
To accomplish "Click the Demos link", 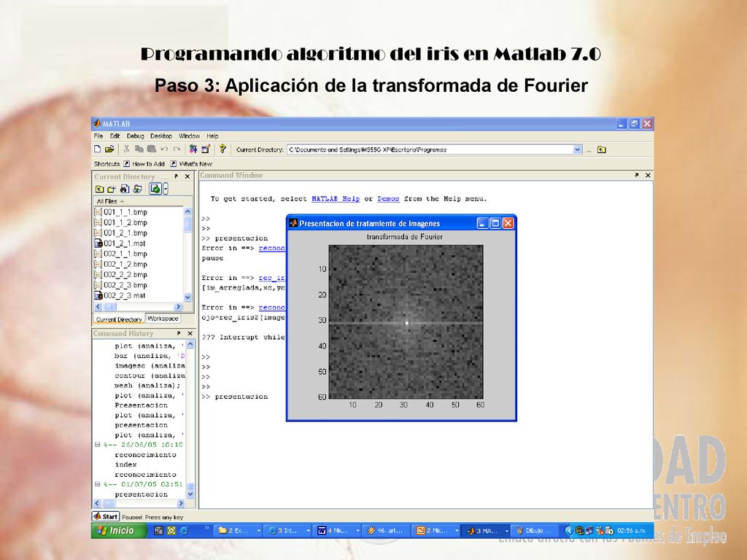I will [x=388, y=198].
